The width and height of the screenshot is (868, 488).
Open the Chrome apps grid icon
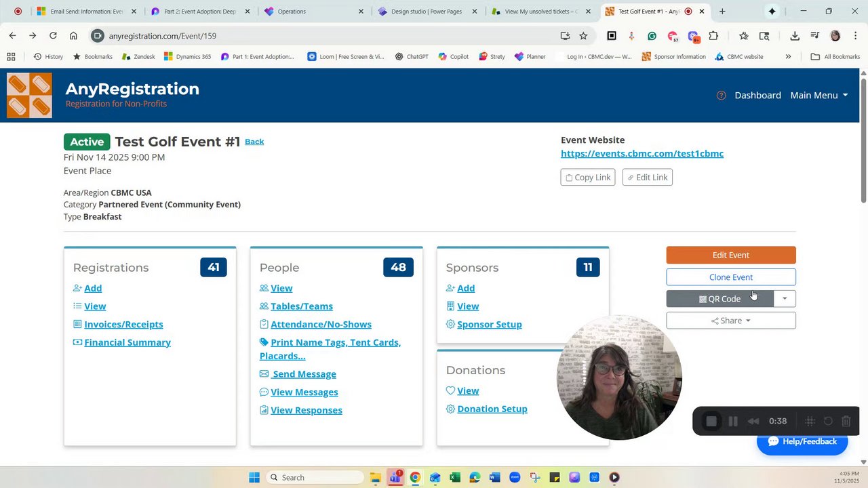coord(11,57)
